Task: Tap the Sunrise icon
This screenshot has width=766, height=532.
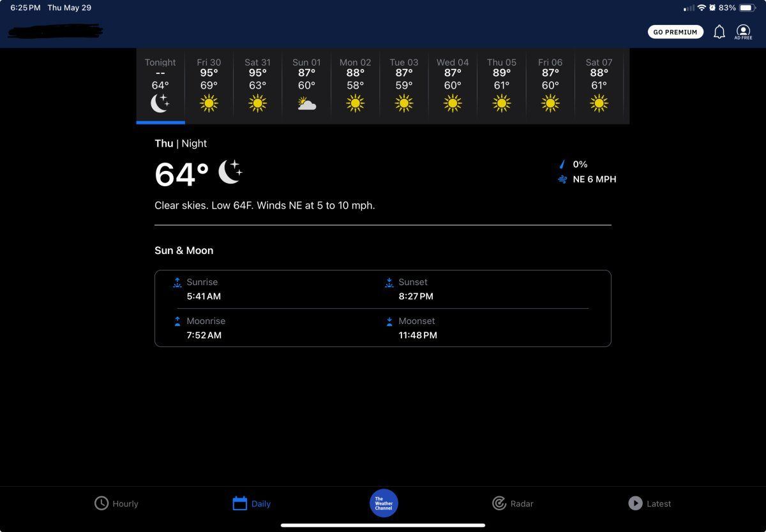Action: [177, 282]
